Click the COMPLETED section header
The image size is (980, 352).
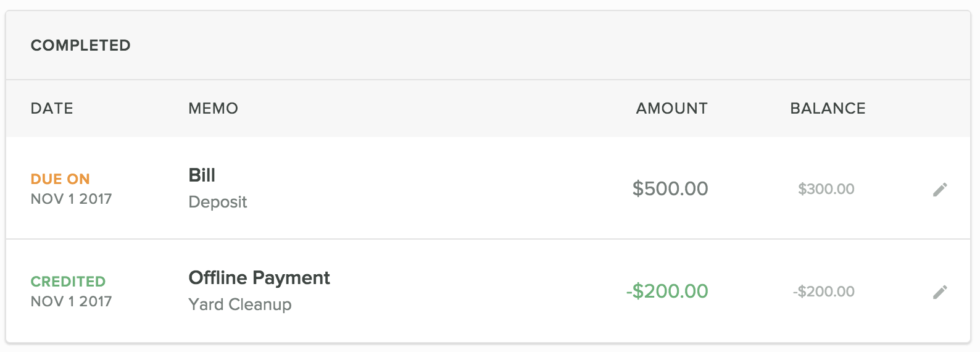pyautogui.click(x=81, y=46)
